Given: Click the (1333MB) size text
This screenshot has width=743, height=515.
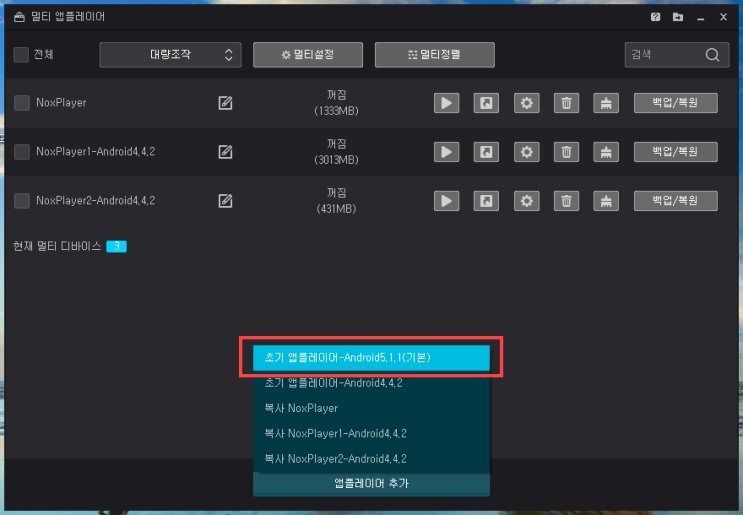Looking at the screenshot, I should pyautogui.click(x=336, y=111).
